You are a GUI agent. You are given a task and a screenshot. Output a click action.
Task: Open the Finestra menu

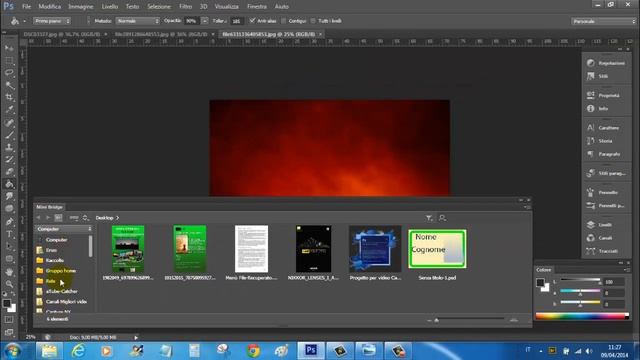coord(257,7)
